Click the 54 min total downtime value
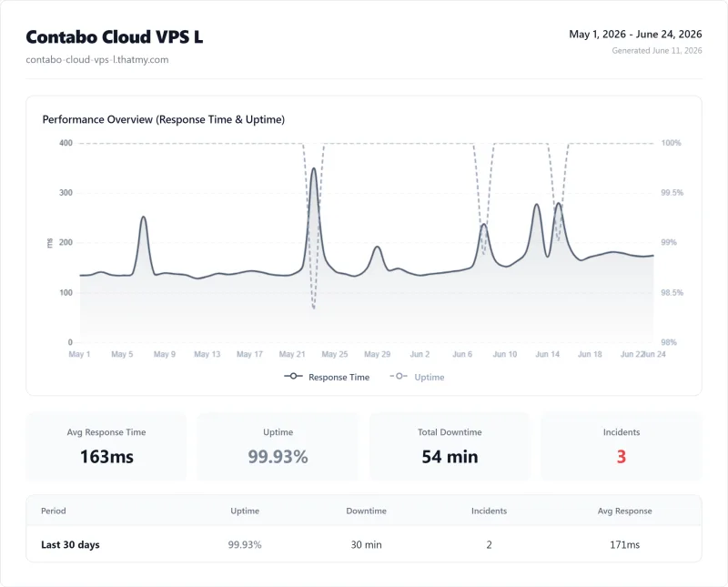 [450, 457]
